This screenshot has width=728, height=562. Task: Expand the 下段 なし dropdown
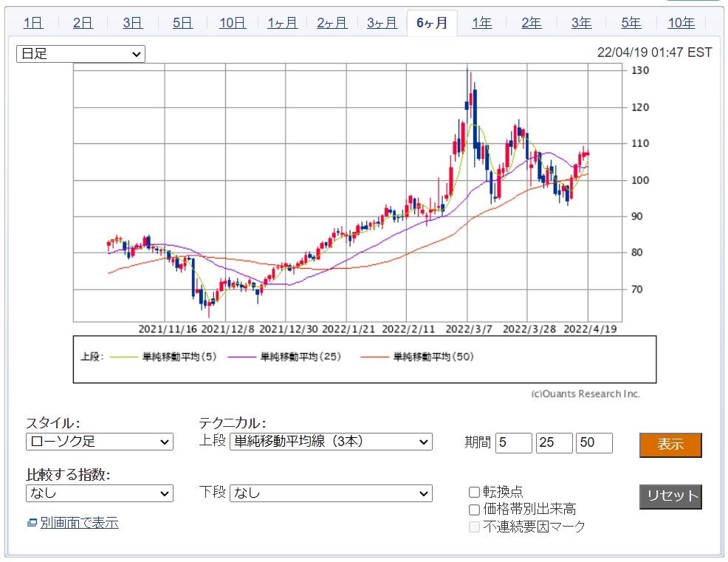click(331, 493)
